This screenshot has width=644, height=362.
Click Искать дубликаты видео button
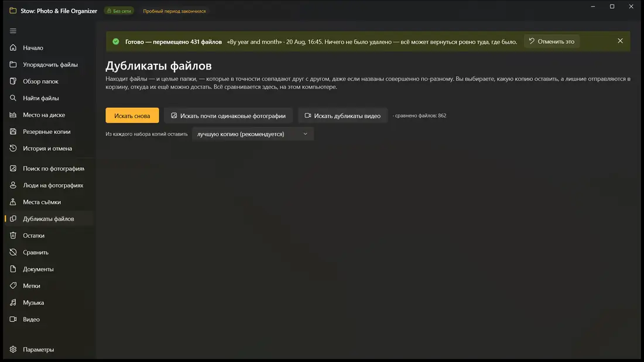342,116
